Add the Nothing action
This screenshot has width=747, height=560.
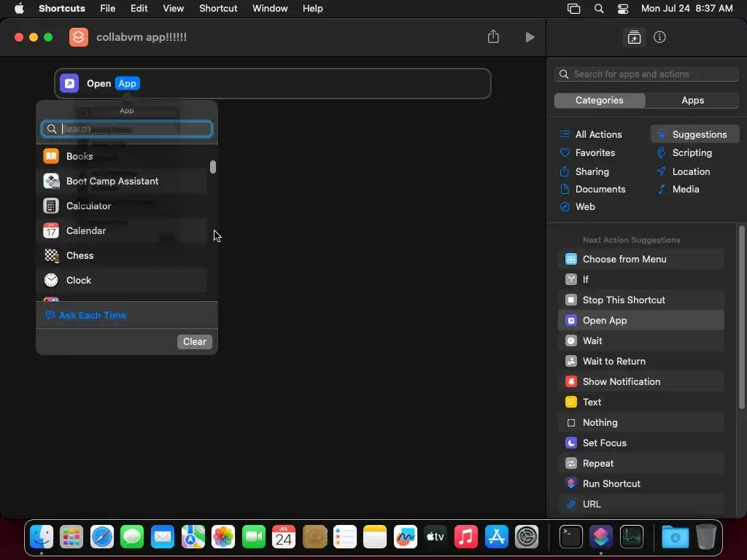tap(640, 422)
